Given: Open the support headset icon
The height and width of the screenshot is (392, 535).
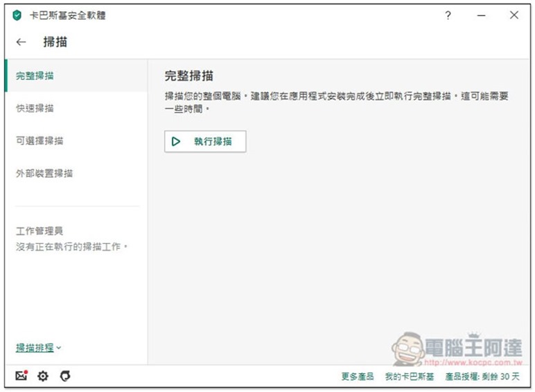Looking at the screenshot, I should [65, 376].
